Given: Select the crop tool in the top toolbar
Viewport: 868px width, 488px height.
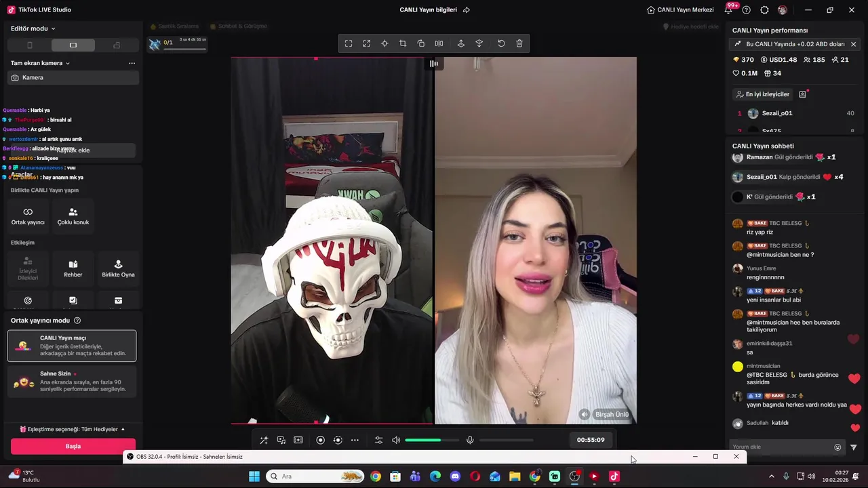Looking at the screenshot, I should [x=403, y=43].
